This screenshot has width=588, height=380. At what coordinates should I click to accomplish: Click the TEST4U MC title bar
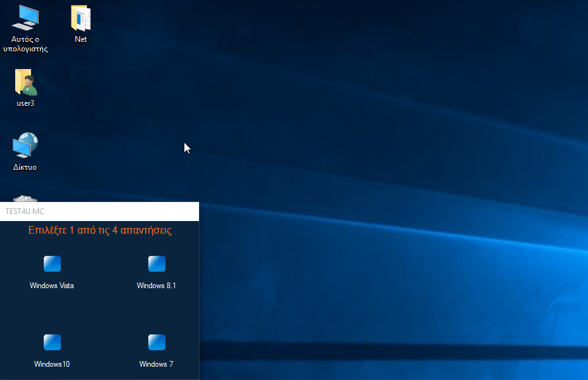99,212
